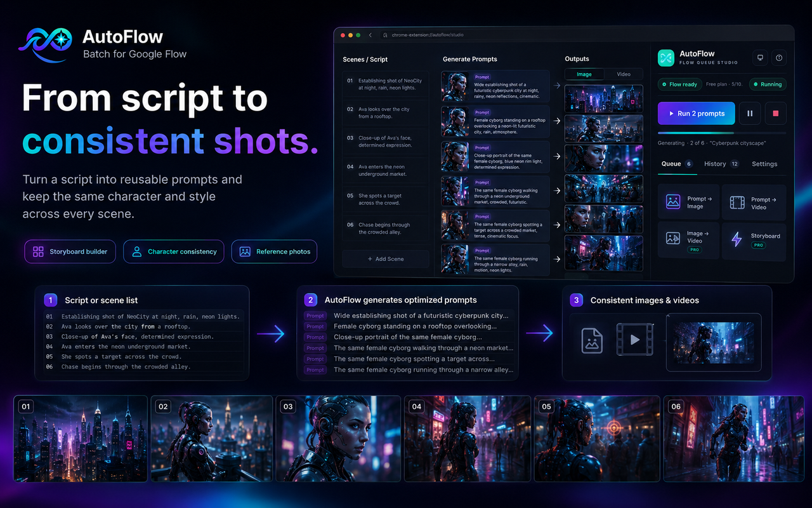The width and height of the screenshot is (812, 508).
Task: Open bottom strip image 03 face close-up
Action: click(339, 439)
